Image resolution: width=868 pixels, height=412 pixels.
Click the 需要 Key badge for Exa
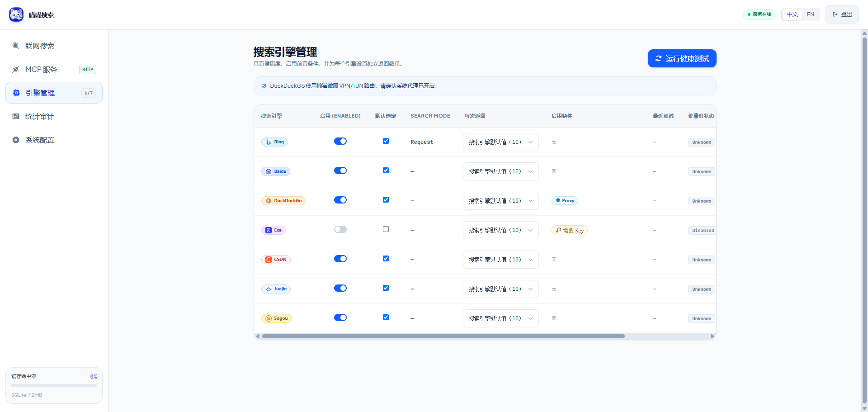click(570, 230)
